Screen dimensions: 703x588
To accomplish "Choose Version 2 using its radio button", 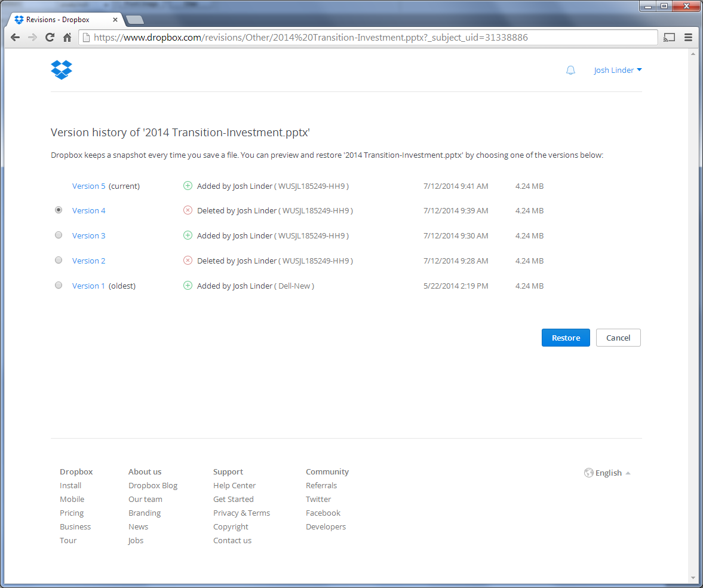I will (58, 260).
